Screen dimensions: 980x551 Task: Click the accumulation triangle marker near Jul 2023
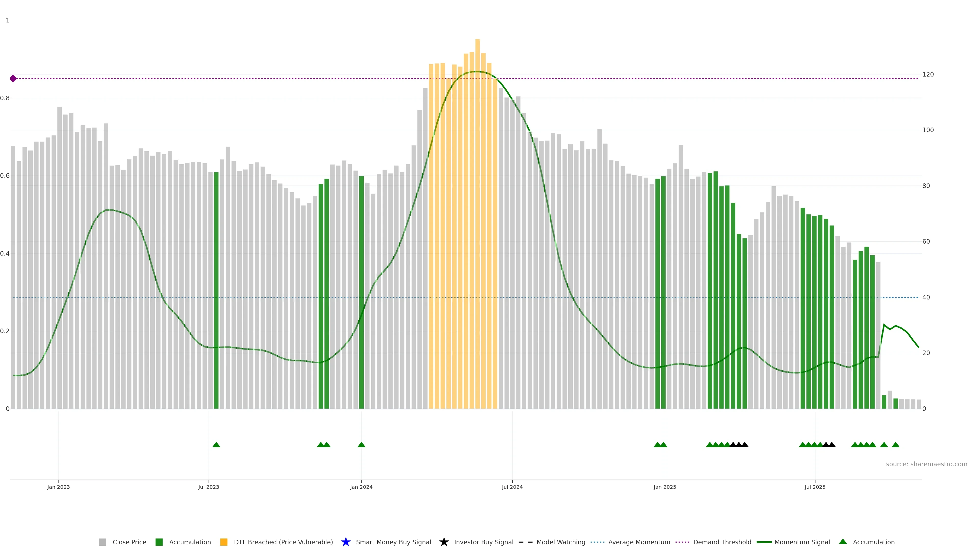click(216, 445)
